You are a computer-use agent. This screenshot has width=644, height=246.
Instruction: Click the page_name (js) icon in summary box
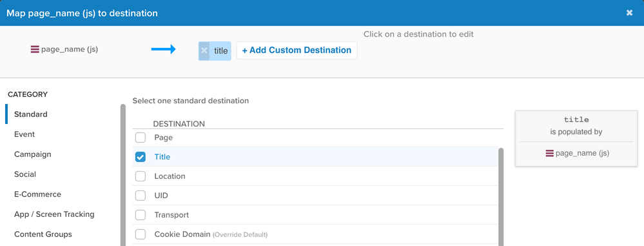click(549, 153)
